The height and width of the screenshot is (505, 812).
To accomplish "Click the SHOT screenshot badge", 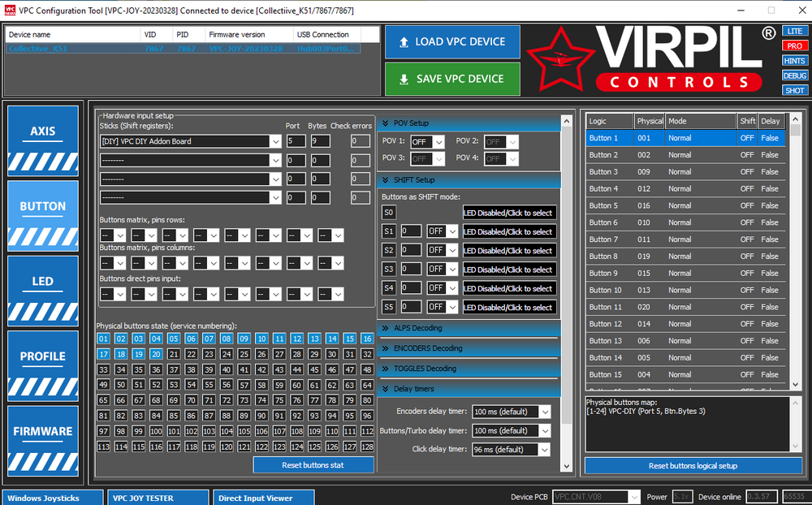I will (795, 89).
